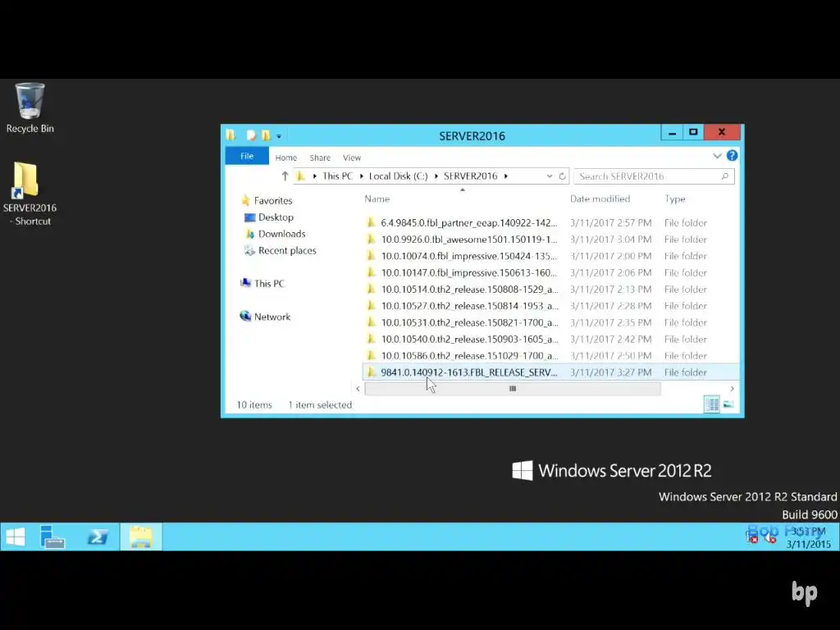Click the 3/11/2017 2:57 PM date cell
The width and height of the screenshot is (840, 630).
[610, 223]
